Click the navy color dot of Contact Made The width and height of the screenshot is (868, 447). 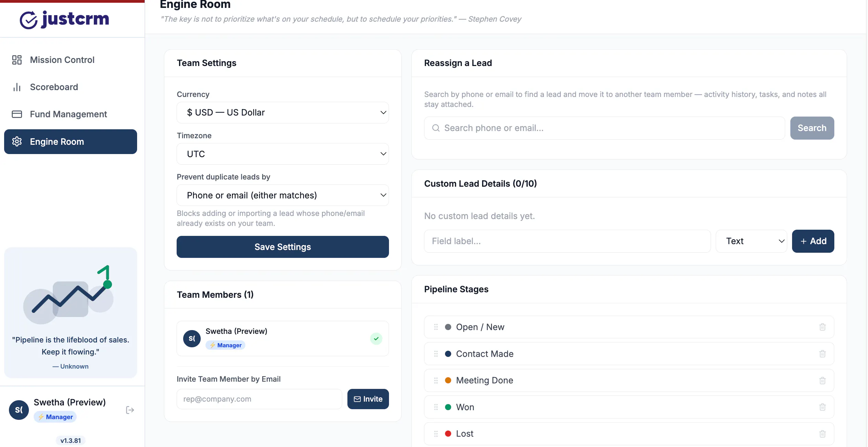pos(448,354)
